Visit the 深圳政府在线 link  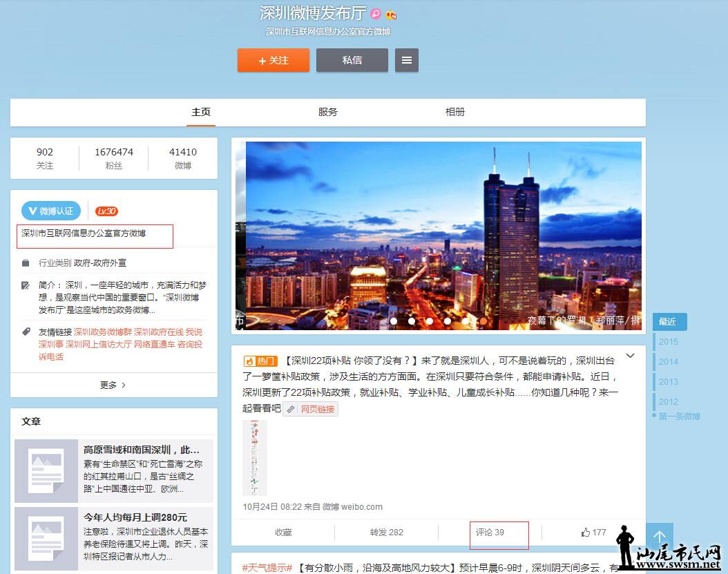pos(159,332)
